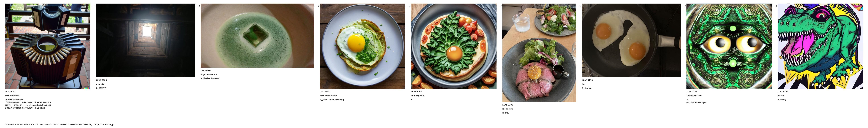Click the http://cambrian.jp link in footer
Image resolution: width=868 pixels, height=128 pixels.
(x=104, y=125)
